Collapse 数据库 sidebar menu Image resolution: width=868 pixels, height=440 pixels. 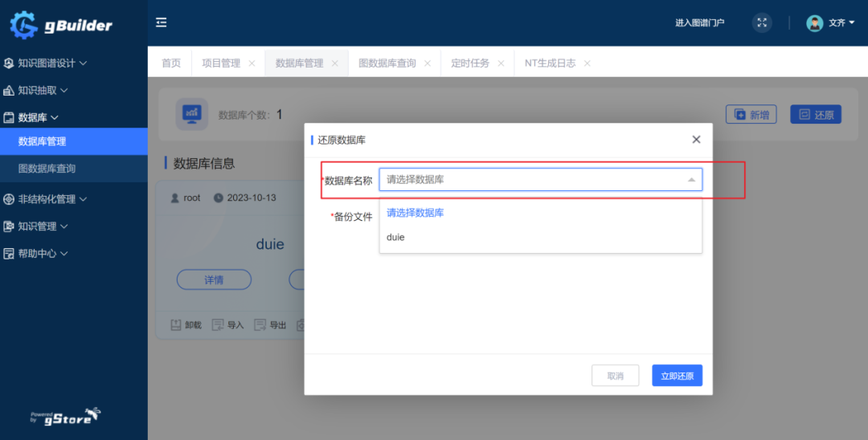(x=31, y=117)
